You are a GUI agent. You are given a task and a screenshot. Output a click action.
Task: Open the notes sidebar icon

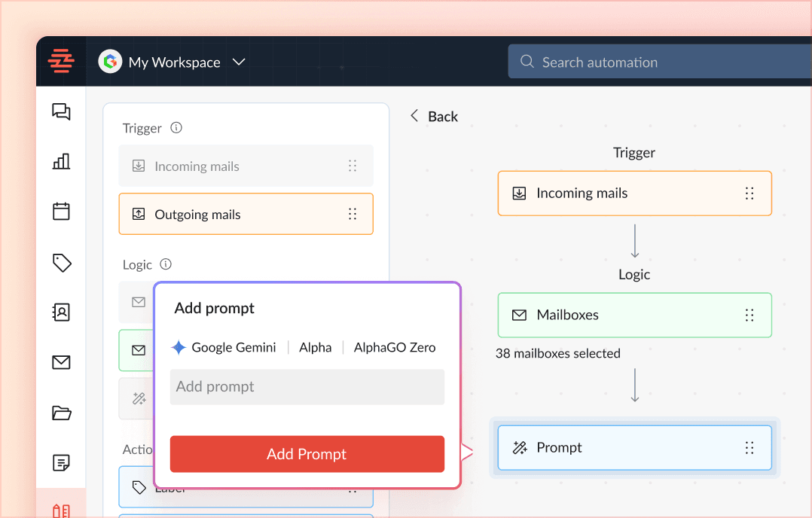[x=61, y=462]
